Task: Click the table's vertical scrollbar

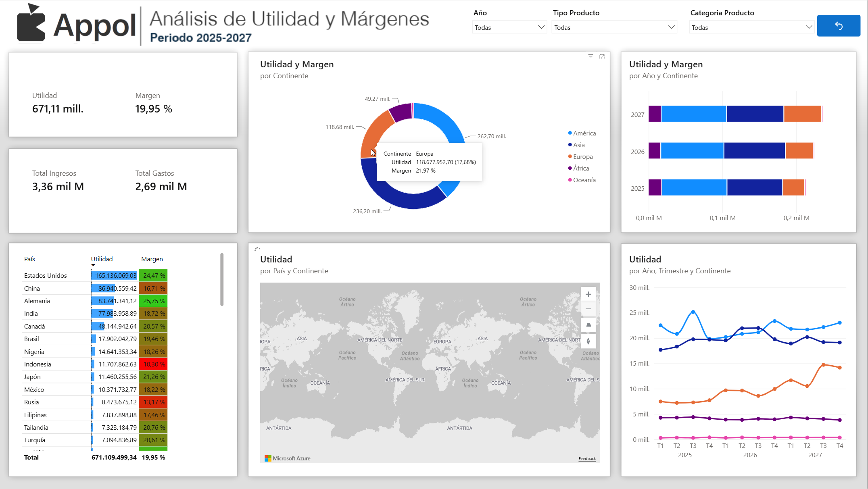Action: 222,279
